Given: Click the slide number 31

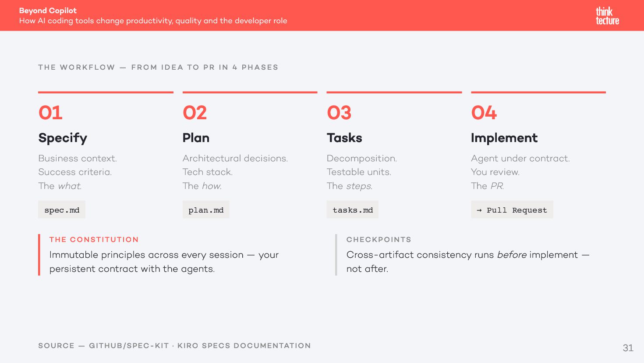Looking at the screenshot, I should coord(628,348).
